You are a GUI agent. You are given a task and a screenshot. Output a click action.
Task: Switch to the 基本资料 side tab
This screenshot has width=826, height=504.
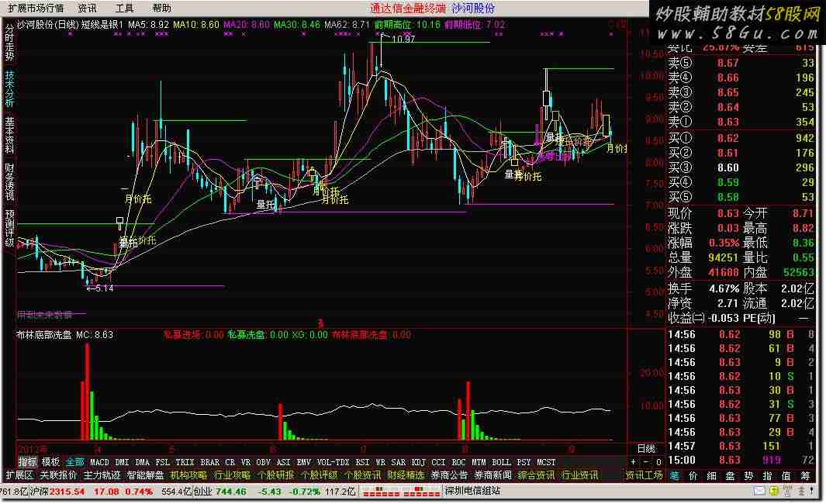[x=9, y=136]
